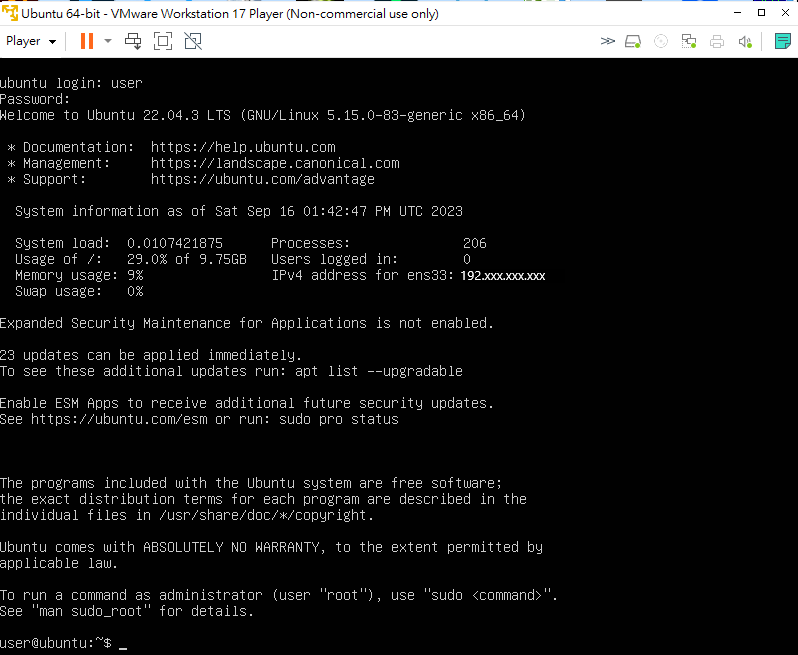Toggle the sound card device icon
798x655 pixels.
[745, 41]
